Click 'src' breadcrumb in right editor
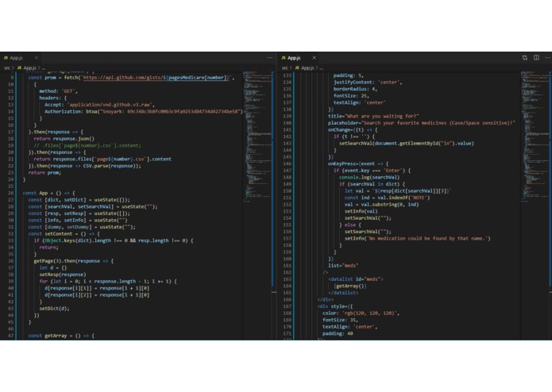Screen dimensions: 552x392 tap(285, 68)
